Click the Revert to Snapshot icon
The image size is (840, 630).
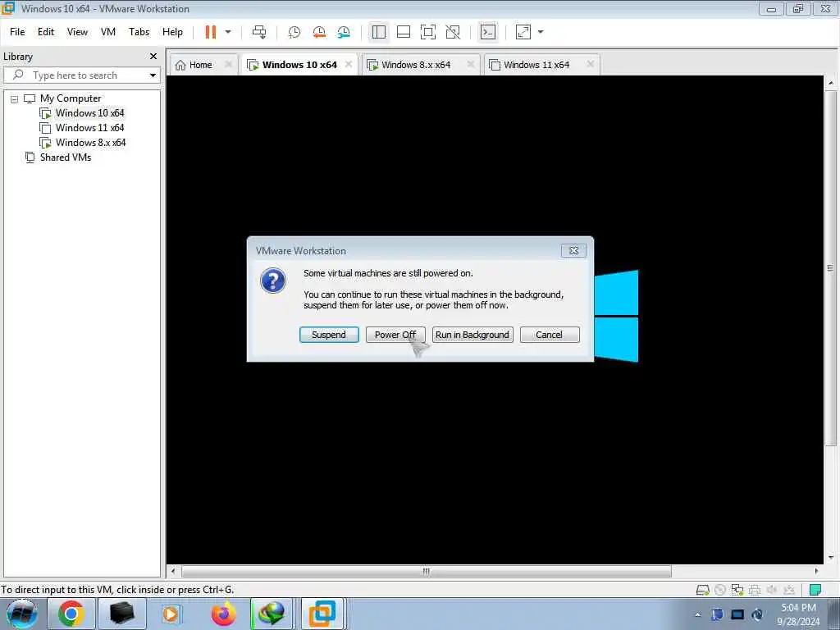pyautogui.click(x=319, y=32)
